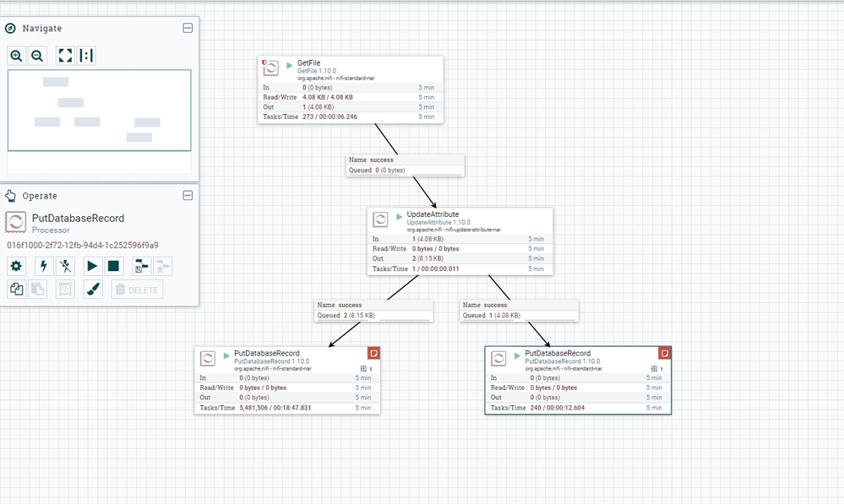This screenshot has width=844, height=504.
Task: Collapse the Navigate panel
Action: point(188,28)
